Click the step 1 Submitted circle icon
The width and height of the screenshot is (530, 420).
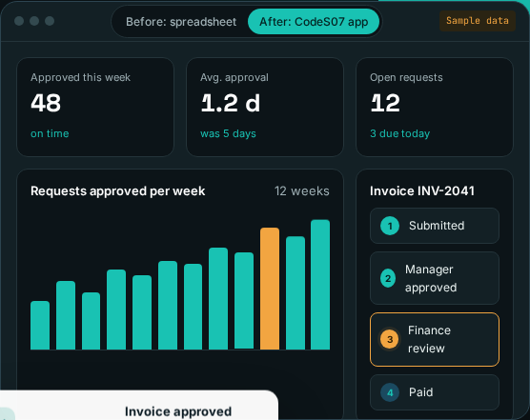point(390,226)
